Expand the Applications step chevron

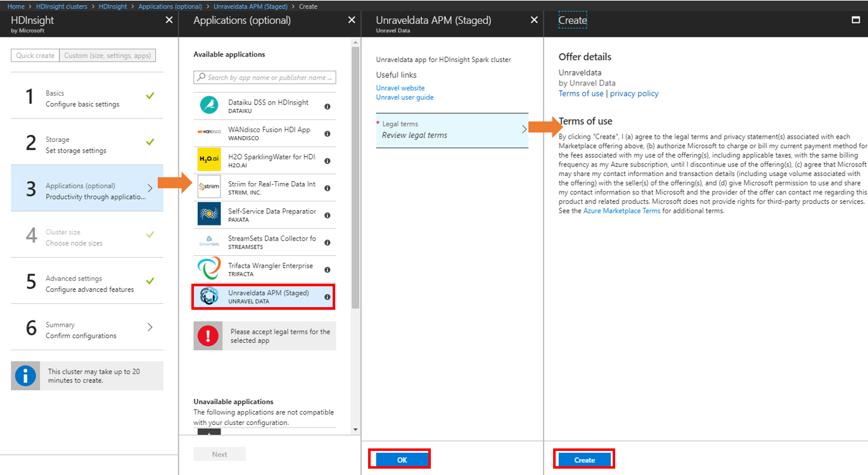tap(150, 188)
